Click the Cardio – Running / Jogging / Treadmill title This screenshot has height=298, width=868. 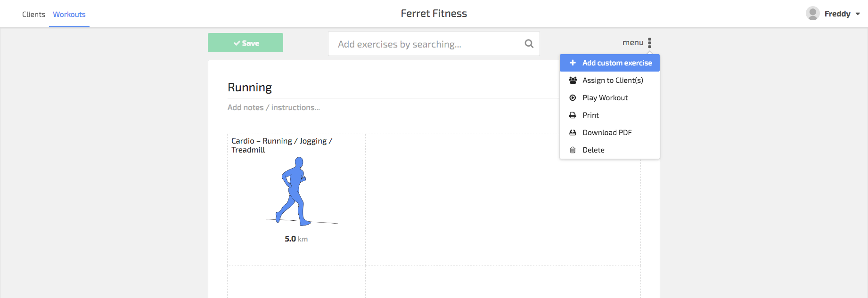tap(282, 145)
